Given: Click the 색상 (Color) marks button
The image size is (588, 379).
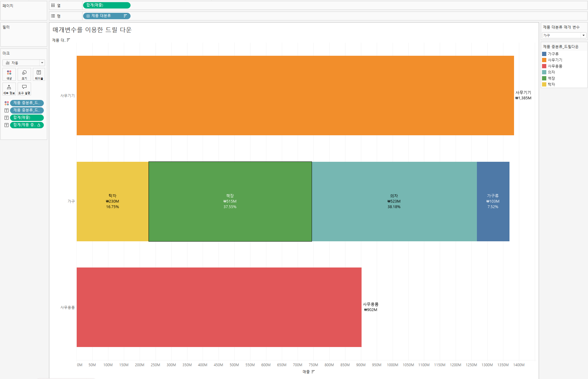Looking at the screenshot, I should (x=9, y=74).
